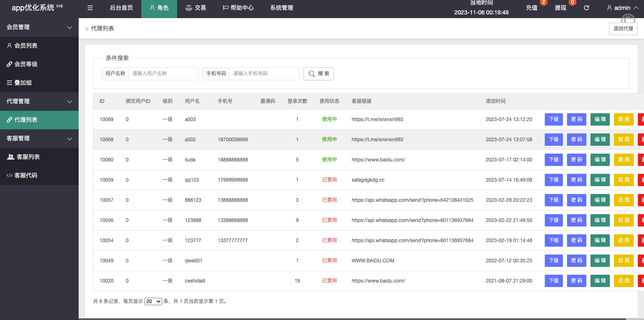Open the admin user dropdown menu

[621, 8]
